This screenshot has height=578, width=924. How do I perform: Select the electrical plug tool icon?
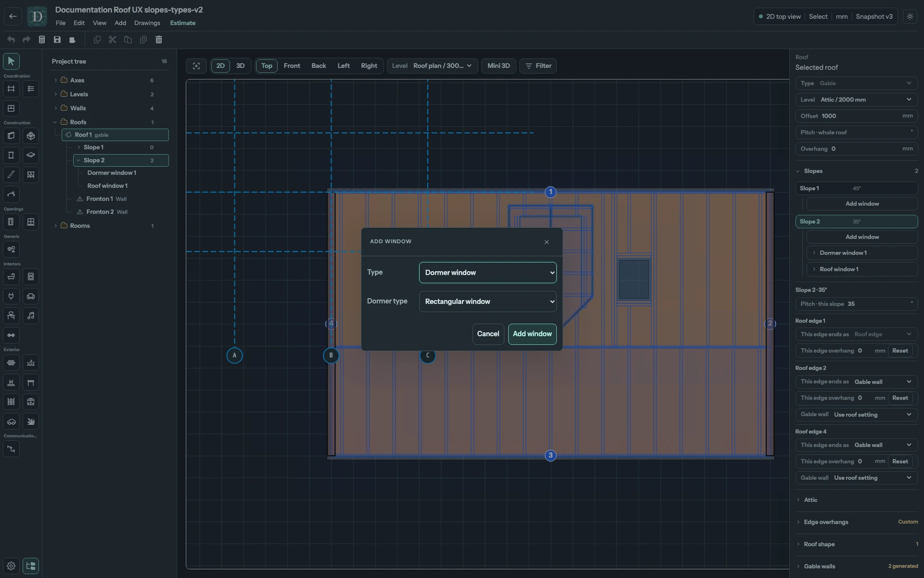[x=11, y=296]
